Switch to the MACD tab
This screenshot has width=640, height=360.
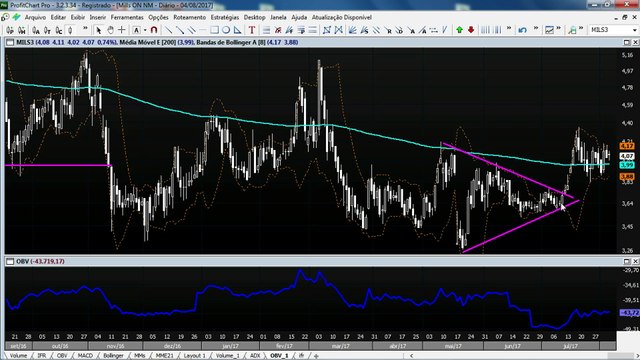pyautogui.click(x=85, y=356)
